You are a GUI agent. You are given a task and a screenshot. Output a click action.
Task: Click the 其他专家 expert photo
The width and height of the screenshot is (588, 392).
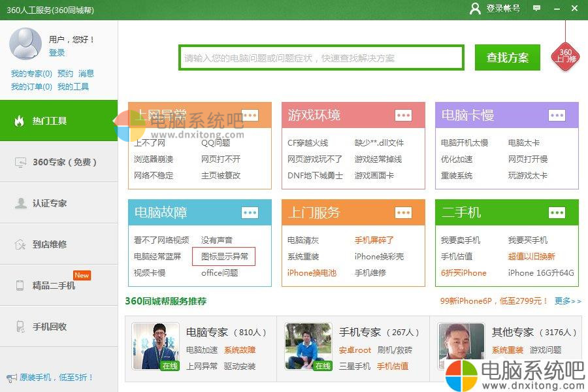[461, 346]
